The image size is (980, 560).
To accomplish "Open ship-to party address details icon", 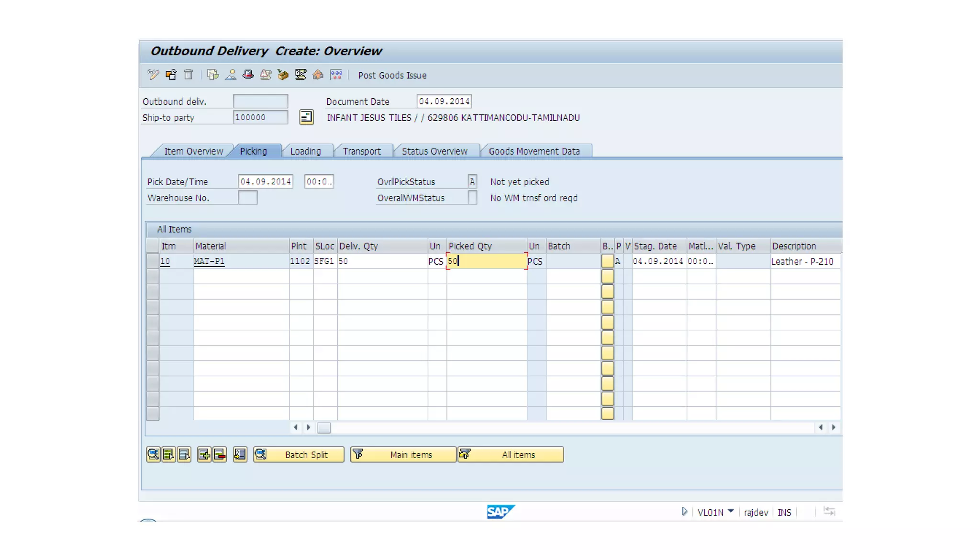I will 306,117.
